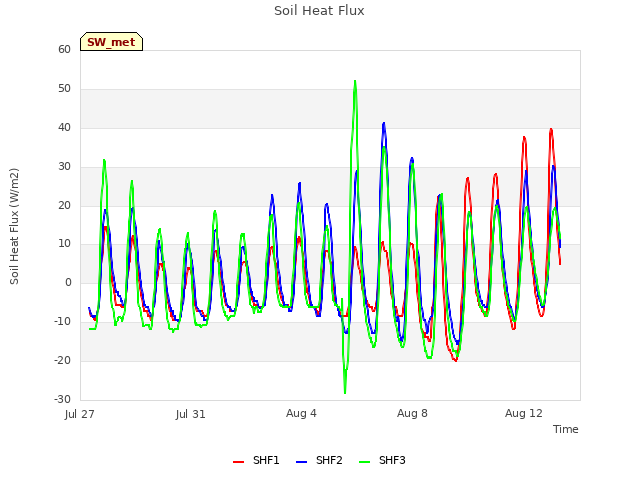This screenshot has width=640, height=480.
Task: Click the 0 y-axis tick label
Action: click(68, 282)
